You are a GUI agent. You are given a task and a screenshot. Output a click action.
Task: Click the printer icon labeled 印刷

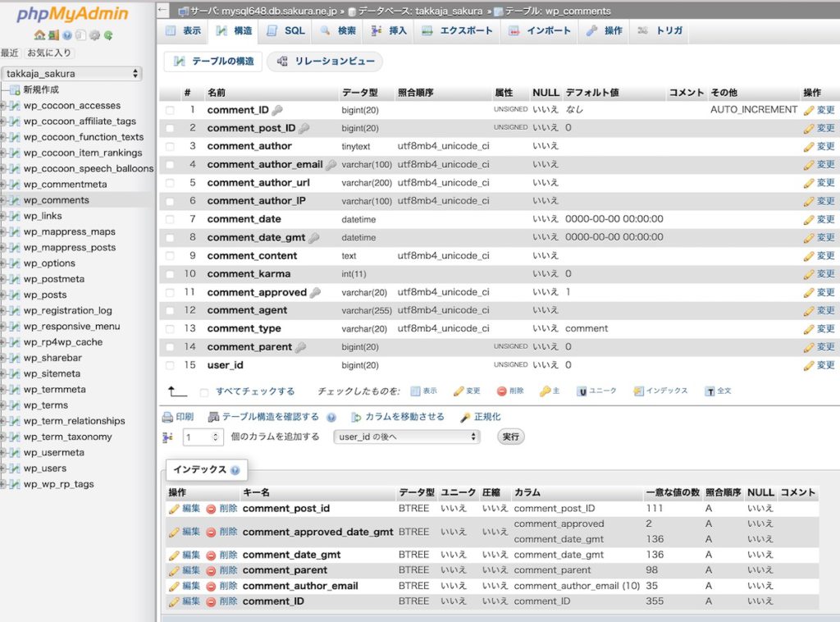tap(168, 417)
